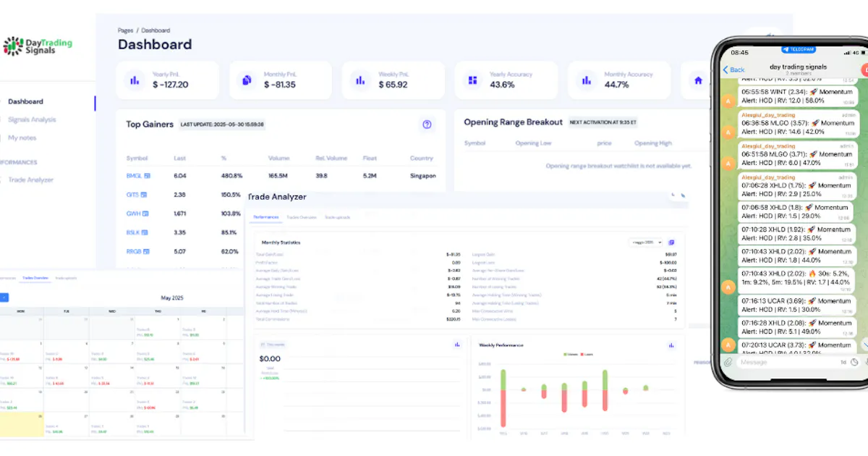Open the RRGB symbol link
This screenshot has width=868, height=456.
134,251
